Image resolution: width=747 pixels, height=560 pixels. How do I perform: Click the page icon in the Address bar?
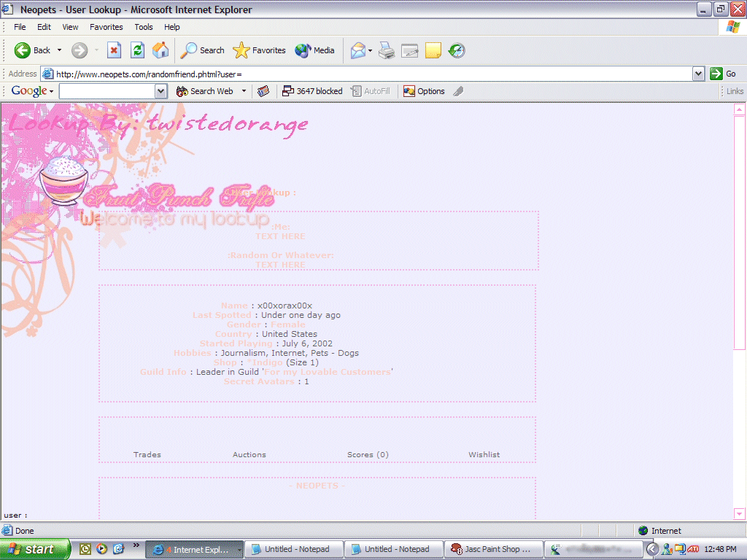[x=47, y=74]
